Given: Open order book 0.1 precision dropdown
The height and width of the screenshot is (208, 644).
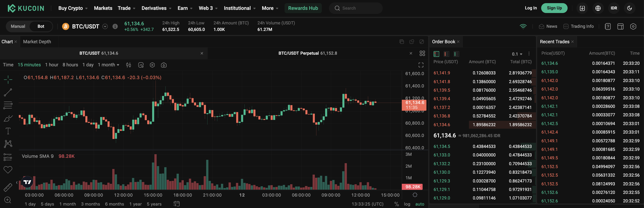Looking at the screenshot, I should 517,54.
